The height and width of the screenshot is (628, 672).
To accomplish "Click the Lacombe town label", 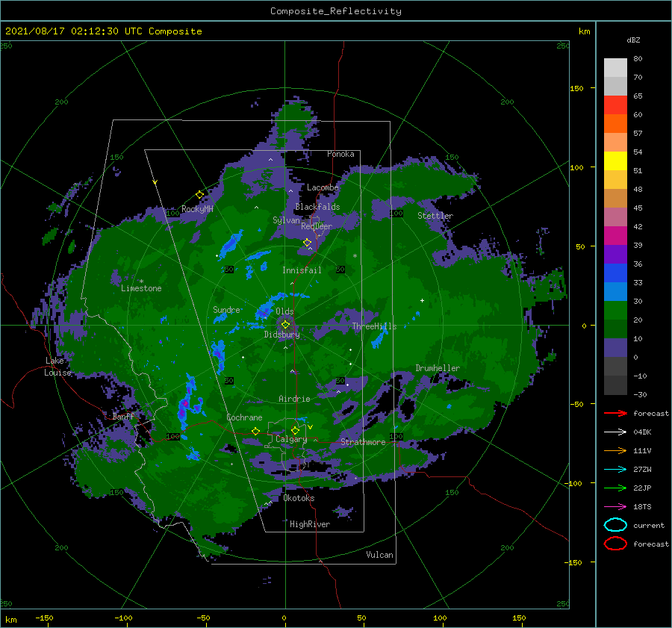I will [323, 187].
